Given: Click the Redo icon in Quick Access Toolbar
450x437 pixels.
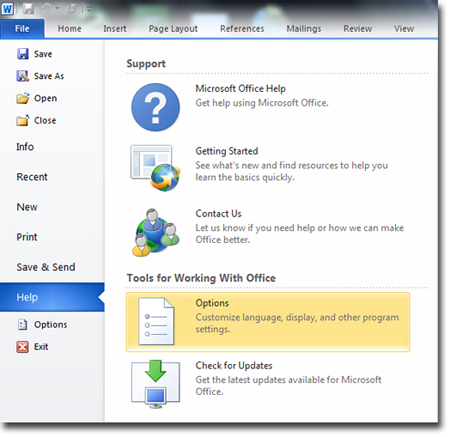Looking at the screenshot, I should click(72, 9).
